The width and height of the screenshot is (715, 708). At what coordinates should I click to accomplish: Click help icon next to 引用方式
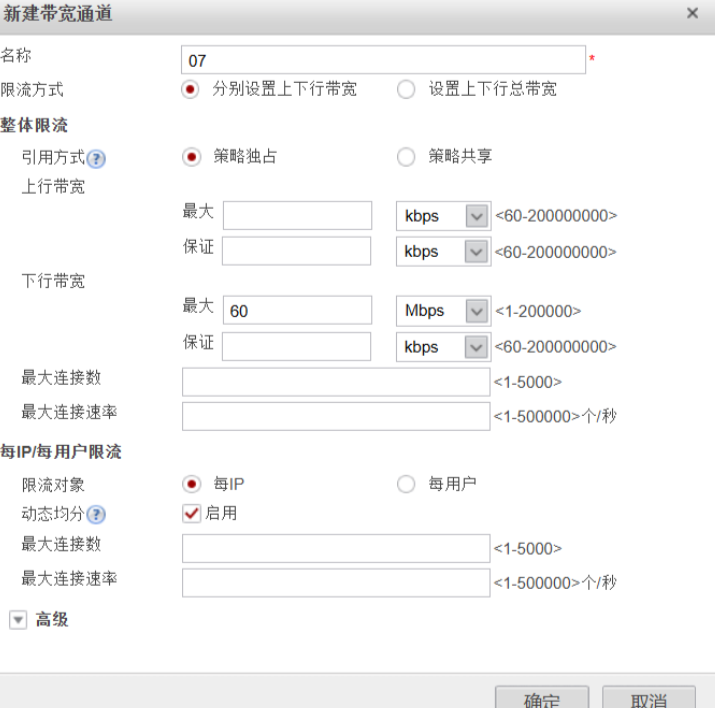pos(96,159)
